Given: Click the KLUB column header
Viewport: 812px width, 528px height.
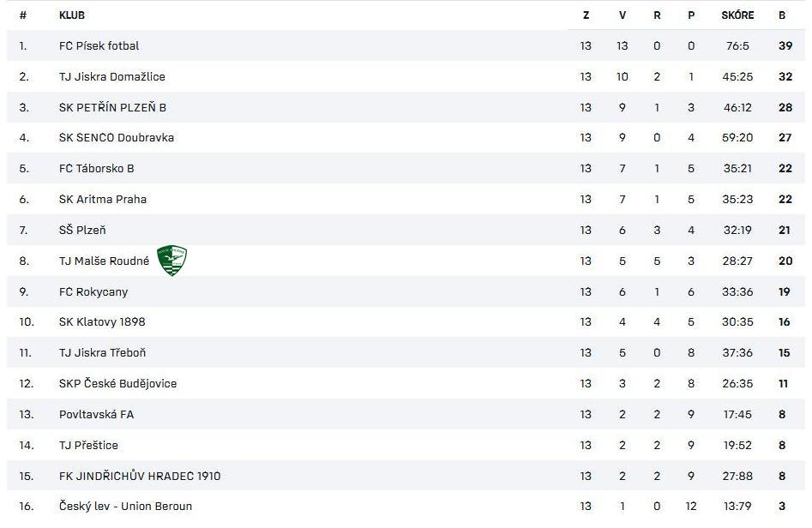Looking at the screenshot, I should (72, 15).
